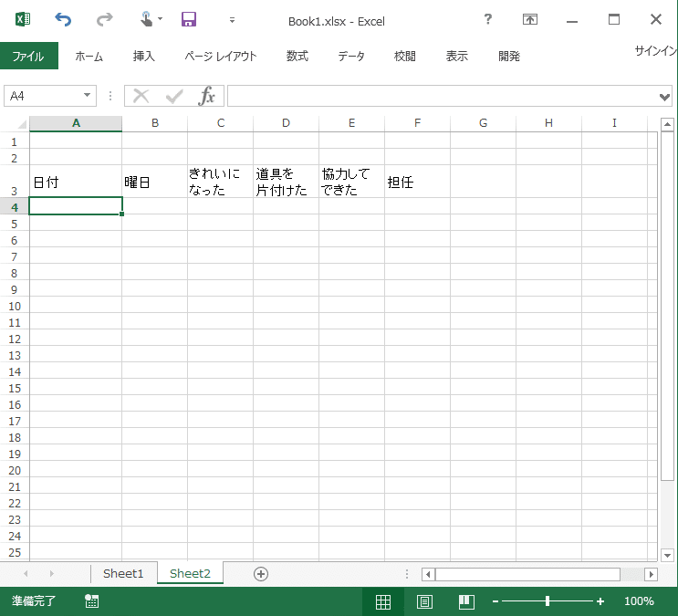Zoom in with plus button

pyautogui.click(x=600, y=601)
